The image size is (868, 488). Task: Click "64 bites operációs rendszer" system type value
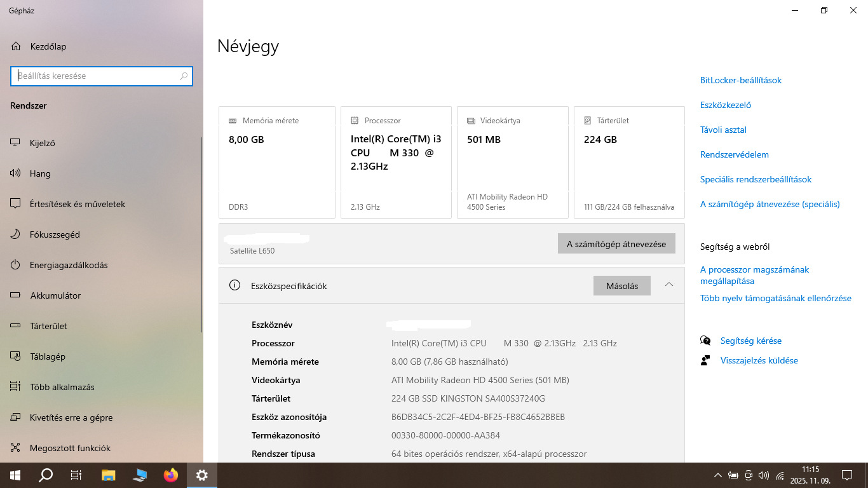(489, 454)
